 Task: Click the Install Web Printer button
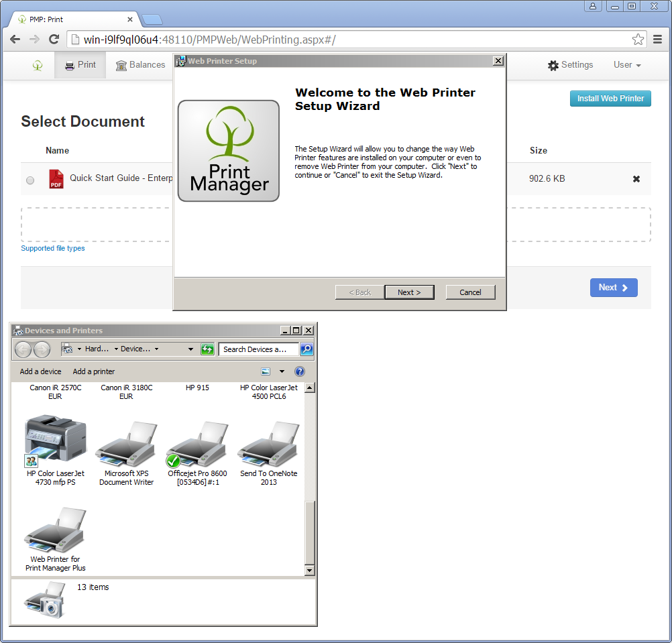coord(610,99)
